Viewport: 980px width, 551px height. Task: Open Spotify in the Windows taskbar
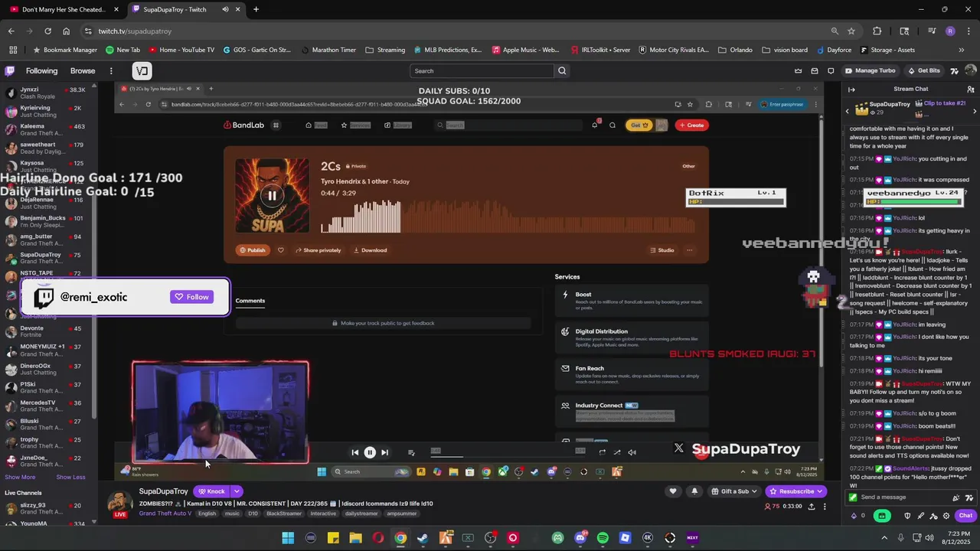pyautogui.click(x=603, y=538)
